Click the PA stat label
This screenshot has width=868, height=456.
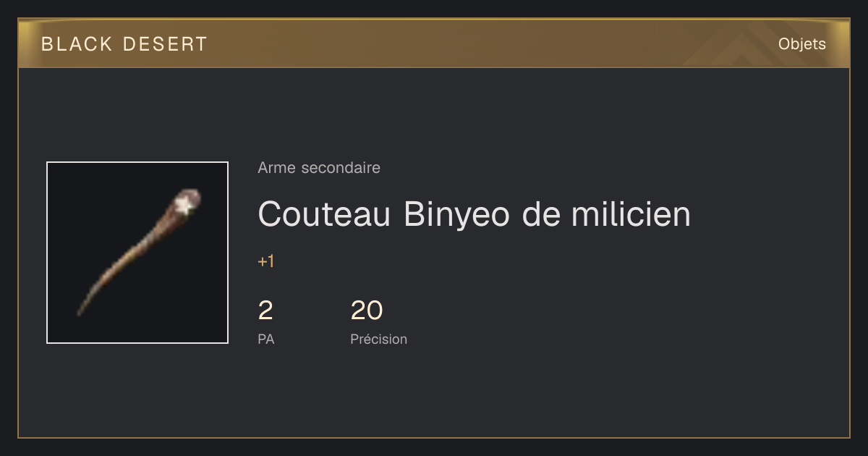[266, 339]
